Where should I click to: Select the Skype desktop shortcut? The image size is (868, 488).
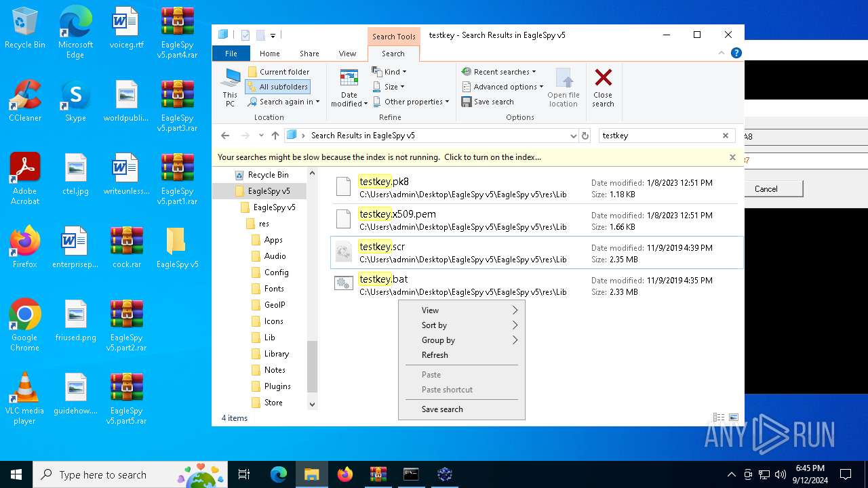pos(75,101)
